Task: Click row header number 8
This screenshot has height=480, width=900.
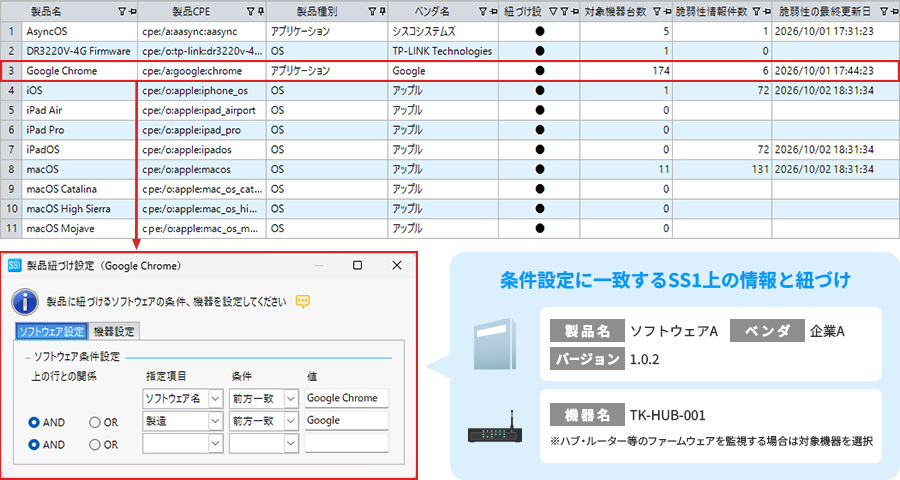Action: click(11, 169)
